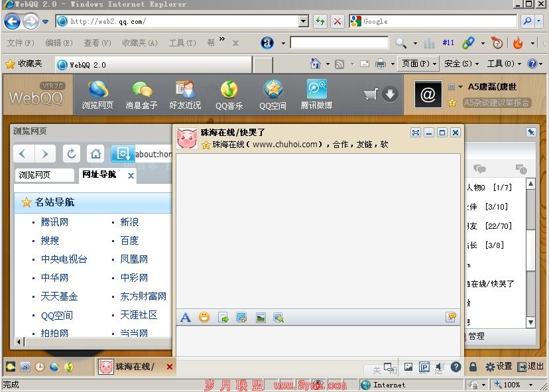
Task: Expand the online status dropdown beside A5唐磊
Action: point(460,86)
